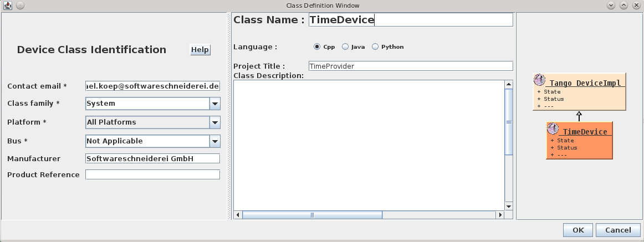Screen dimensions: 644x242
Task: Click the inheritance arrow between class boxes
Action: coord(579,116)
